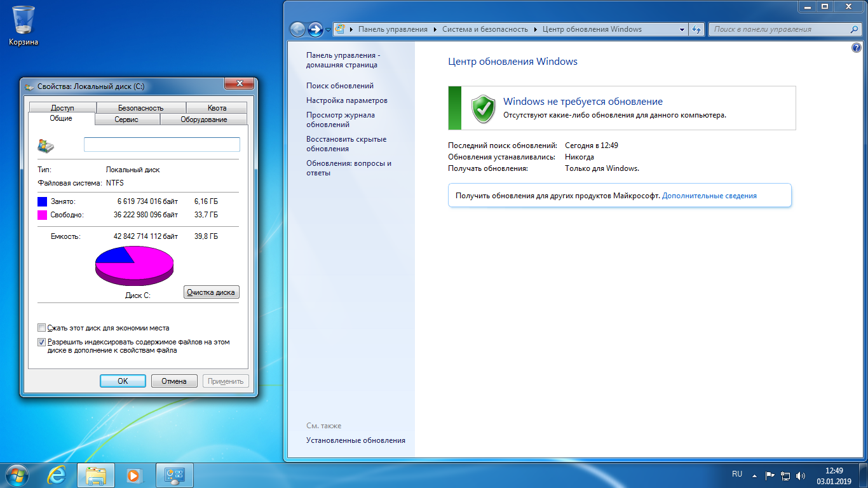Image resolution: width=868 pixels, height=488 pixels.
Task: Click '42 842 714 112 байт' capacity value
Action: [146, 236]
